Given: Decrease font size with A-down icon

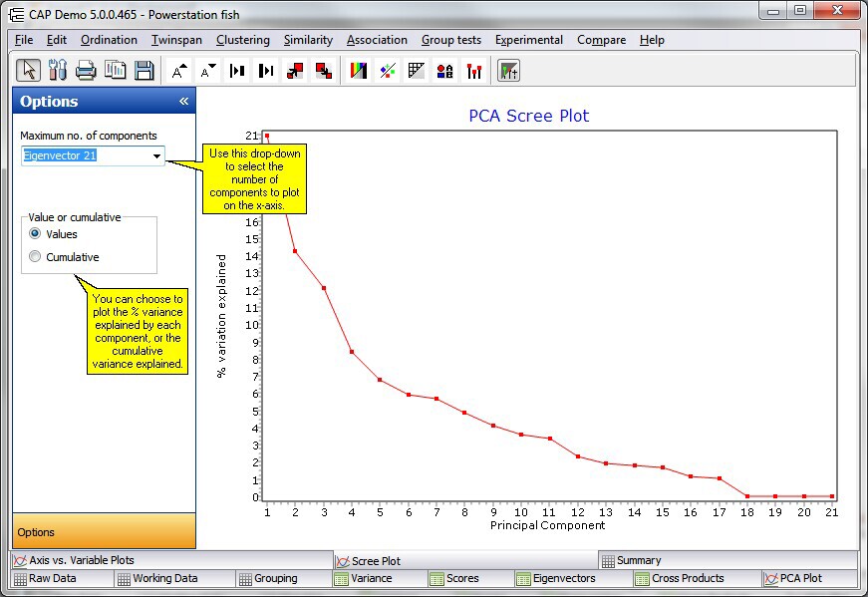Looking at the screenshot, I should coord(208,71).
